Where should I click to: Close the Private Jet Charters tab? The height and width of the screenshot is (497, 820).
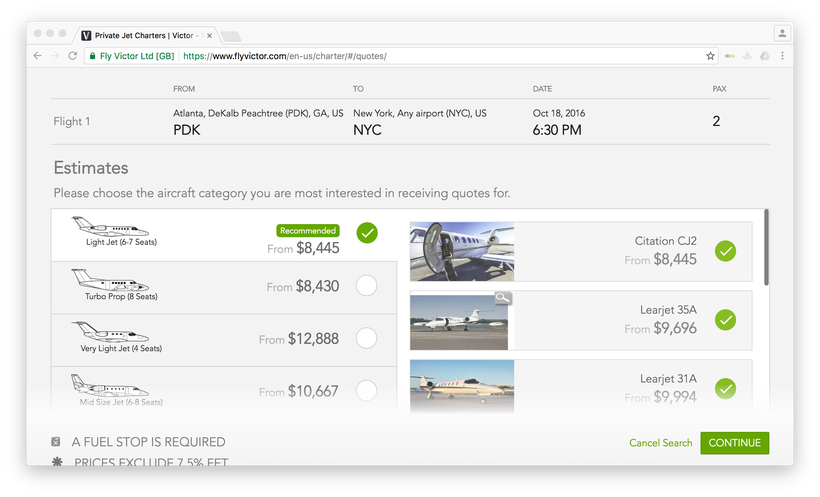tap(209, 36)
